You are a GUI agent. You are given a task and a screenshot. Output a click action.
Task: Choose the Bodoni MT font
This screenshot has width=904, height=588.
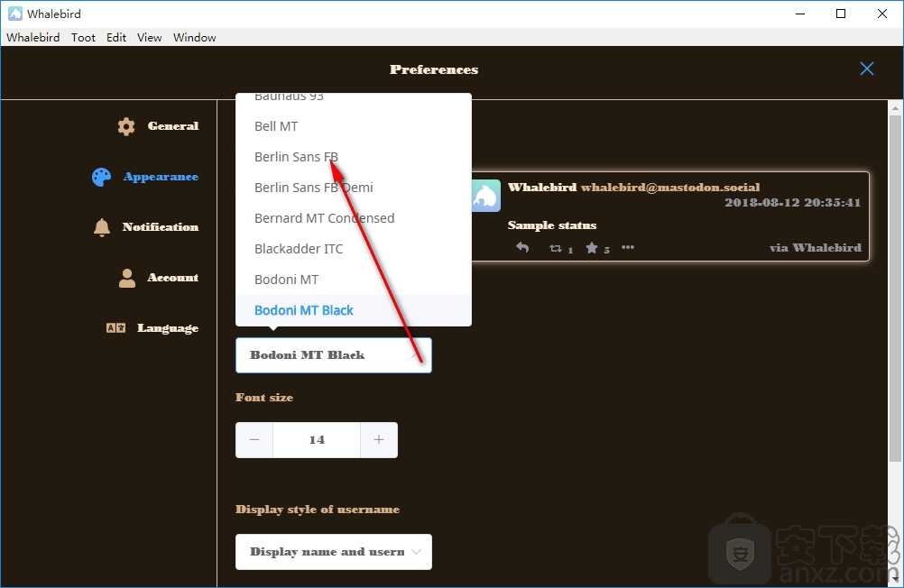tap(354, 280)
